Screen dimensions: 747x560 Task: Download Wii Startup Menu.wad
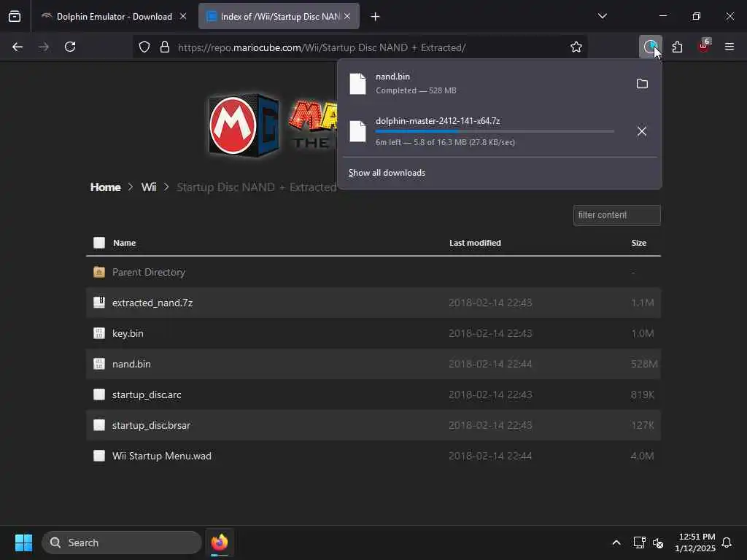(x=161, y=456)
